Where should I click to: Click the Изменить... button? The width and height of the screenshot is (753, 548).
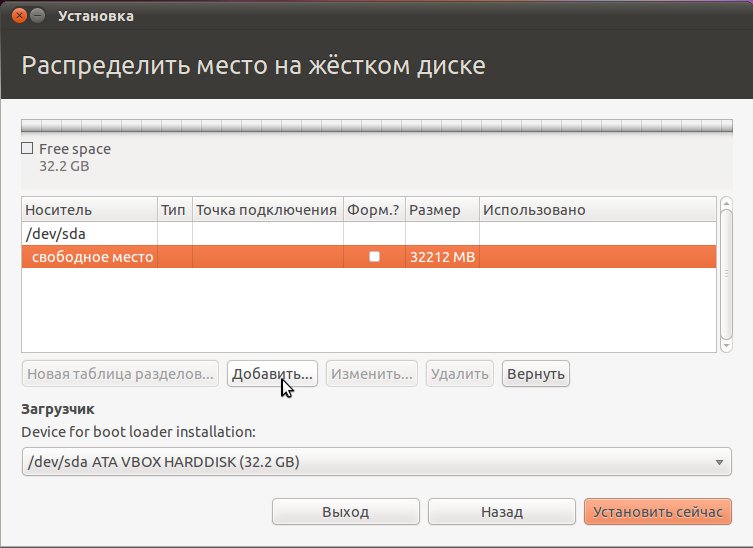coord(372,374)
